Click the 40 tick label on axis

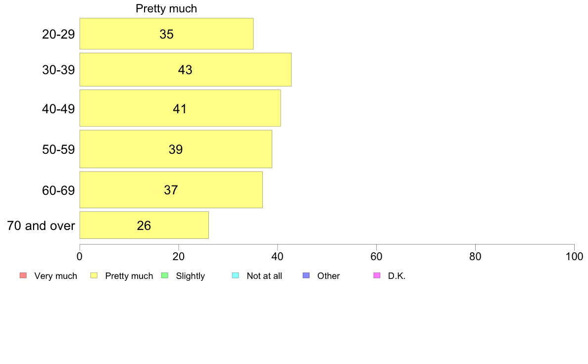coord(278,256)
